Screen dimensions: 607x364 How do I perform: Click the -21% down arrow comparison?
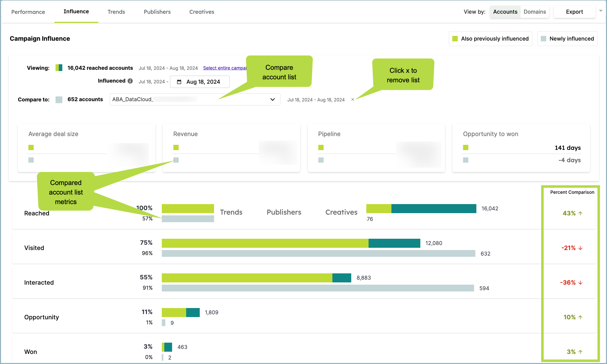point(572,248)
